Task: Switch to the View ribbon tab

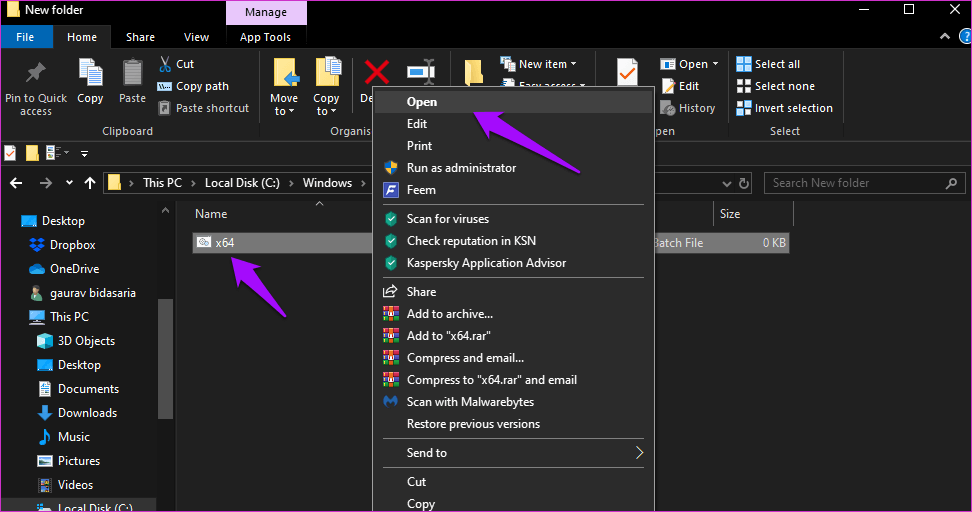Action: coord(197,37)
